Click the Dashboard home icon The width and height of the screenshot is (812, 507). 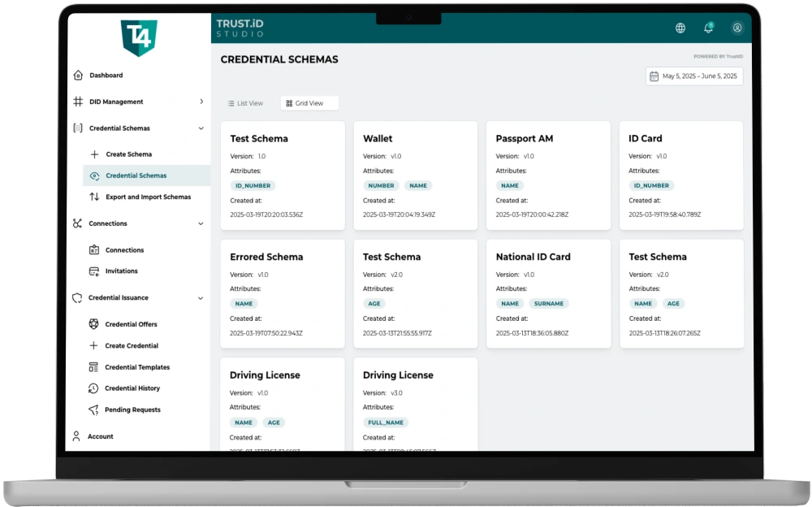(78, 76)
